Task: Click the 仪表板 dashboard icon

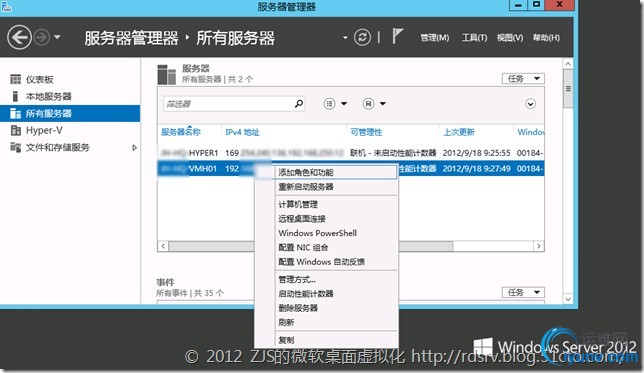Action: (x=16, y=79)
